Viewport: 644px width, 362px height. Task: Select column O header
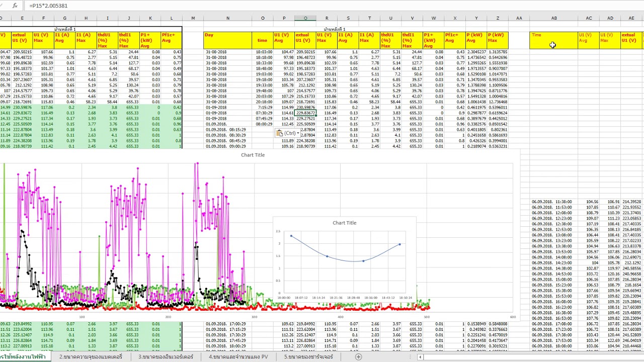point(262,18)
